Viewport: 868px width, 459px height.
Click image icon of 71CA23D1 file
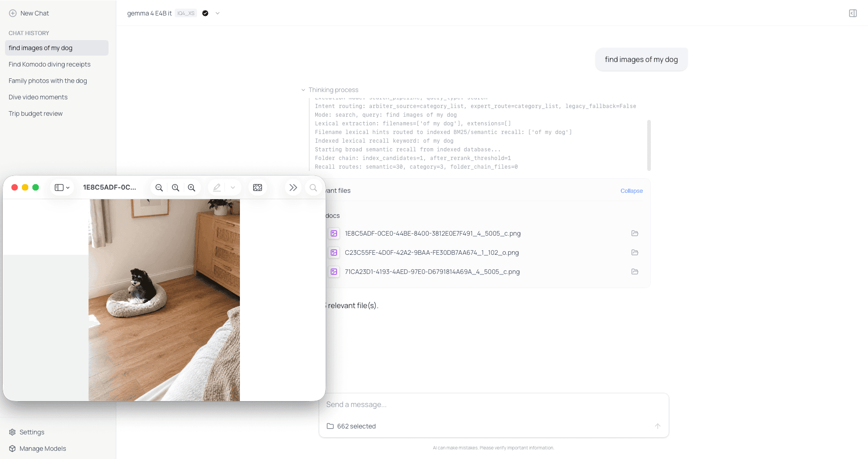pos(334,272)
